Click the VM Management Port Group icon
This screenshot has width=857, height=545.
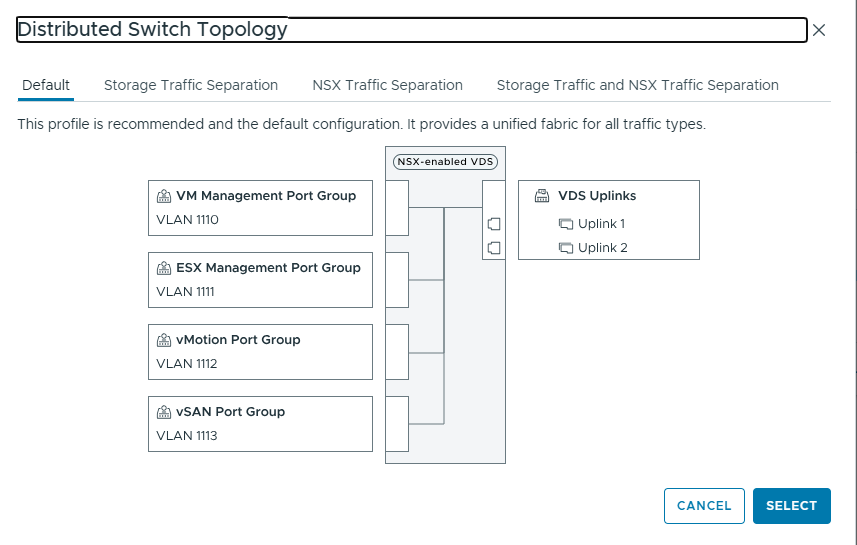tap(164, 196)
